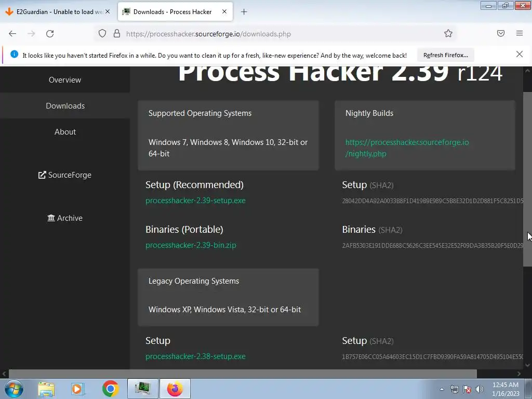Screen dimensions: 532x399
Task: Open the Action Center flag icon
Action: (467, 389)
